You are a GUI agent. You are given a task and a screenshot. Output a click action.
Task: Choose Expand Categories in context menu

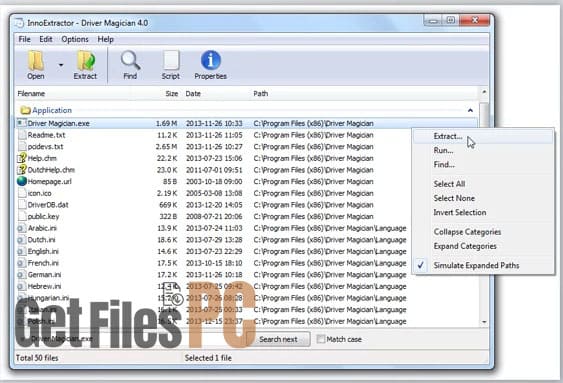(483, 246)
